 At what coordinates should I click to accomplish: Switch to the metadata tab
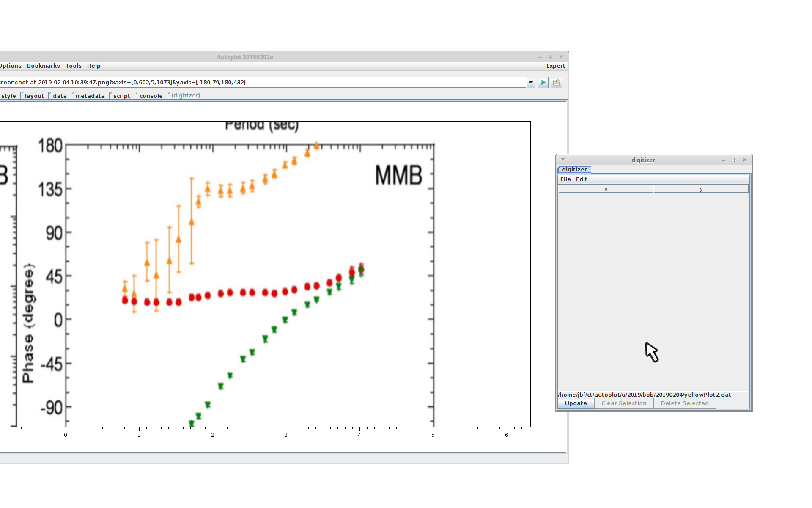click(90, 96)
